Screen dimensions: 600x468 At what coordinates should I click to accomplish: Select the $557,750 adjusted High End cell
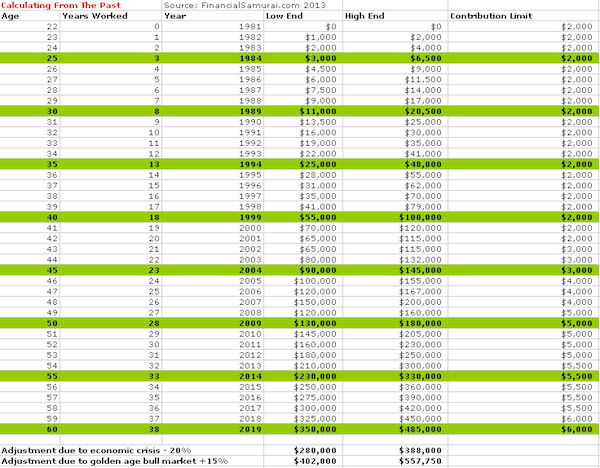coord(395,461)
